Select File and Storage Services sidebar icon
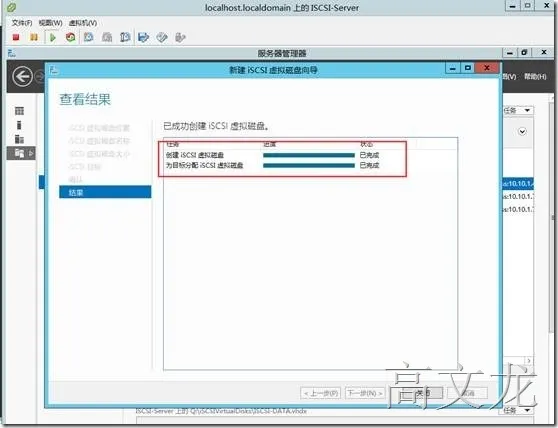Viewport: 558px width, 428px height. point(20,153)
